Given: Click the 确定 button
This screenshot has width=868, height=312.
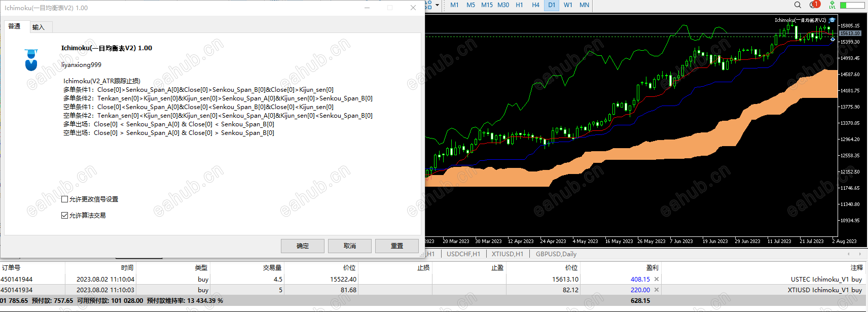Looking at the screenshot, I should pyautogui.click(x=303, y=246).
